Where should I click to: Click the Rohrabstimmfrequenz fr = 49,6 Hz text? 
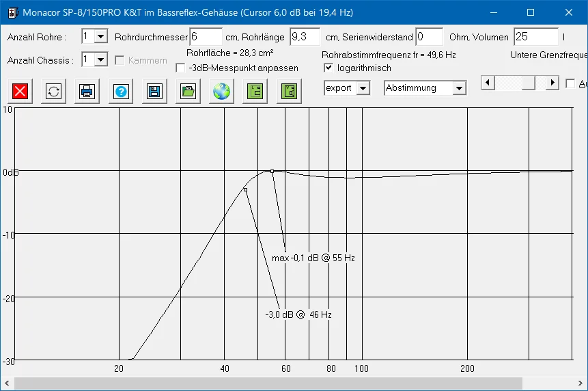click(x=389, y=55)
